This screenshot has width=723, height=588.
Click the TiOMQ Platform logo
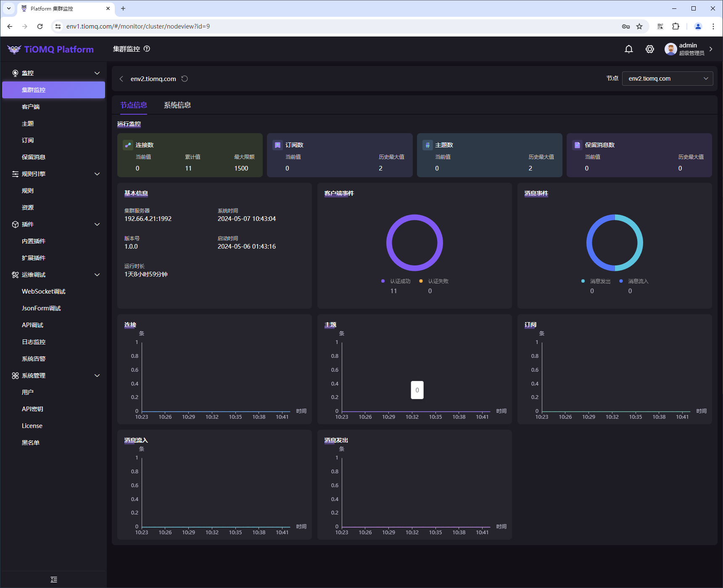pos(50,49)
